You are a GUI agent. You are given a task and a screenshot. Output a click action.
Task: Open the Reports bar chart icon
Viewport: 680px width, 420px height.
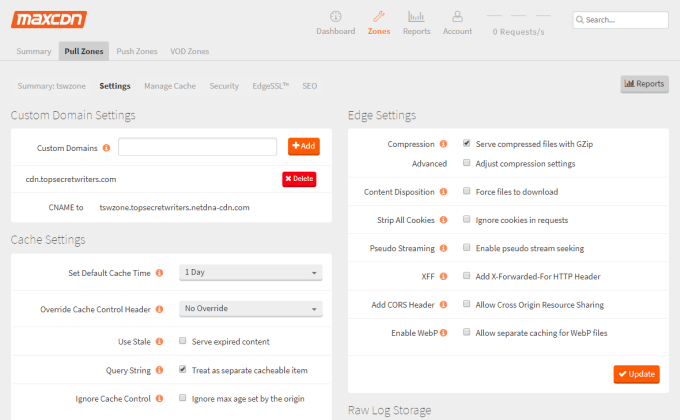tap(416, 16)
